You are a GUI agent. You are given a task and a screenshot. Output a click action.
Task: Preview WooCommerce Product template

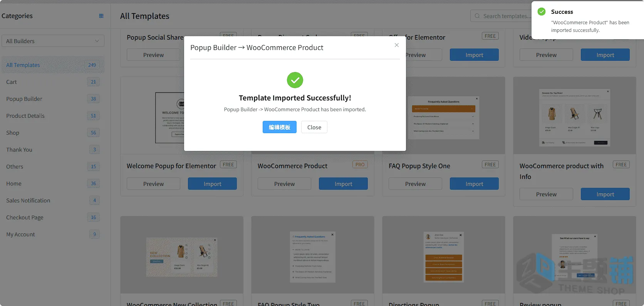tap(284, 184)
